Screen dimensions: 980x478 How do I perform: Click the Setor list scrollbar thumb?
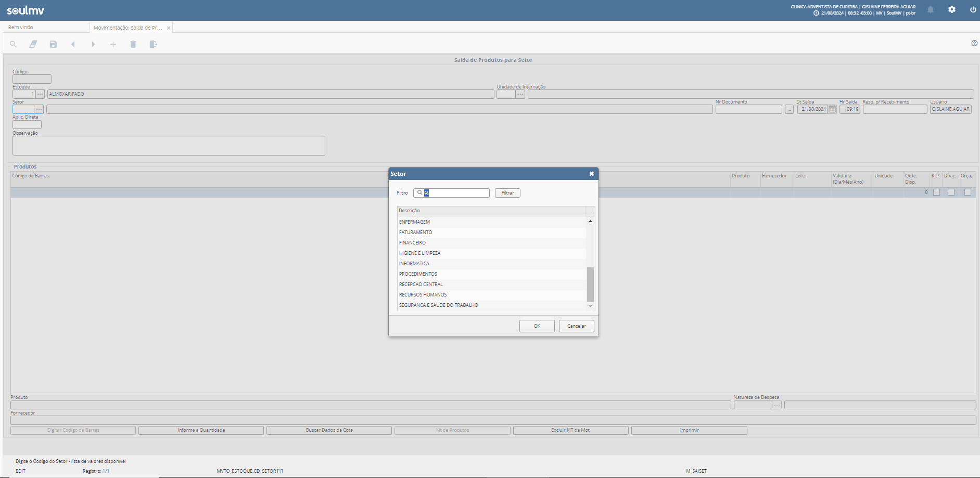(590, 285)
